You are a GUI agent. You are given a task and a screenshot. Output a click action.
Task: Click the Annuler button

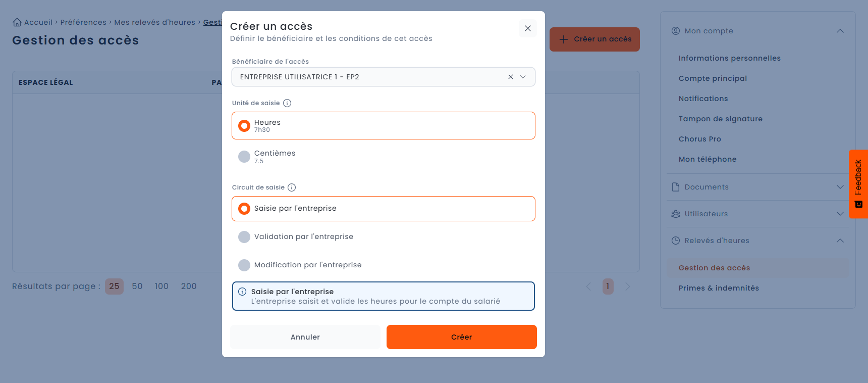tap(305, 337)
